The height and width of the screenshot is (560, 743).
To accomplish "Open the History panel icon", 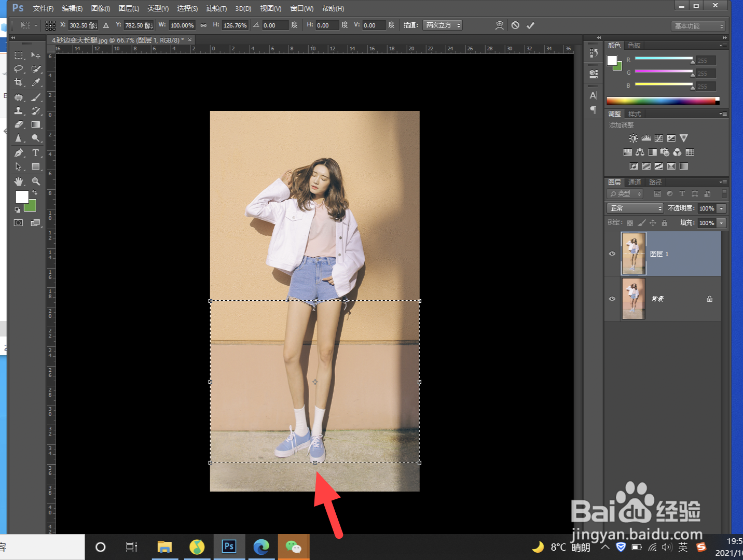I will click(x=594, y=53).
